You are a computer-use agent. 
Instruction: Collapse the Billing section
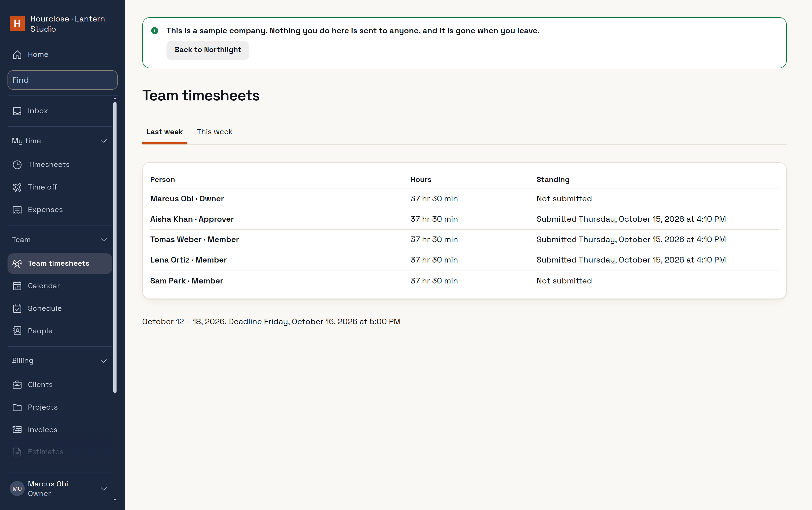(x=60, y=361)
